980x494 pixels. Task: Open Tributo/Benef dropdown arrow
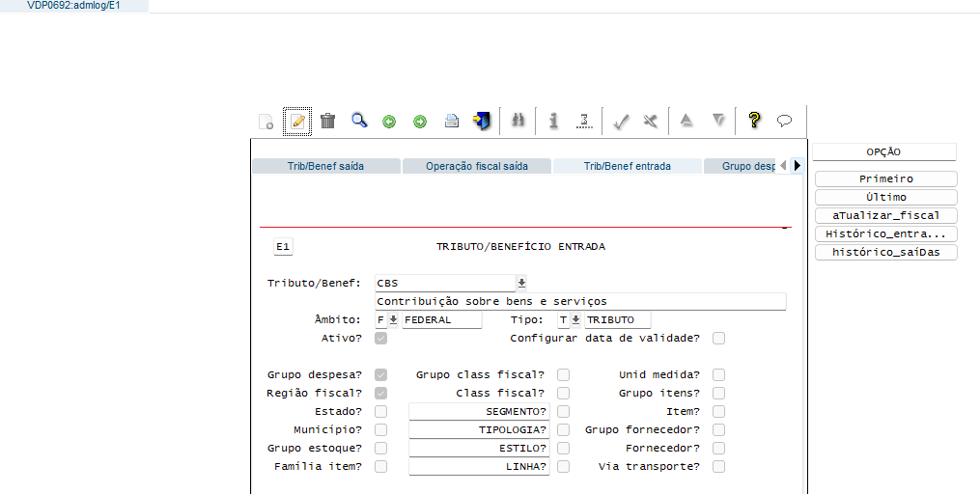tap(521, 283)
